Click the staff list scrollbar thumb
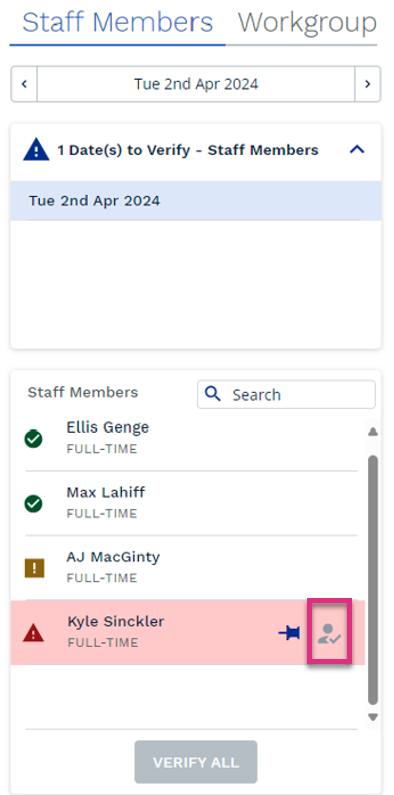Viewport: 394px width, 795px height. 373,580
